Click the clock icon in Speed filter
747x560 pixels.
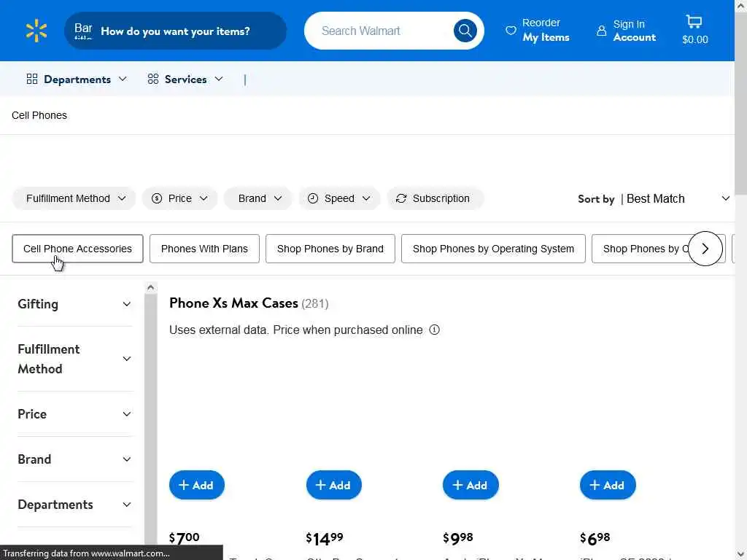pyautogui.click(x=312, y=198)
